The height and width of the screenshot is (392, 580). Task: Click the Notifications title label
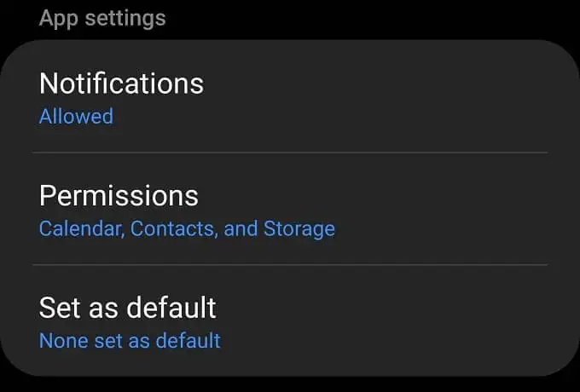(121, 84)
